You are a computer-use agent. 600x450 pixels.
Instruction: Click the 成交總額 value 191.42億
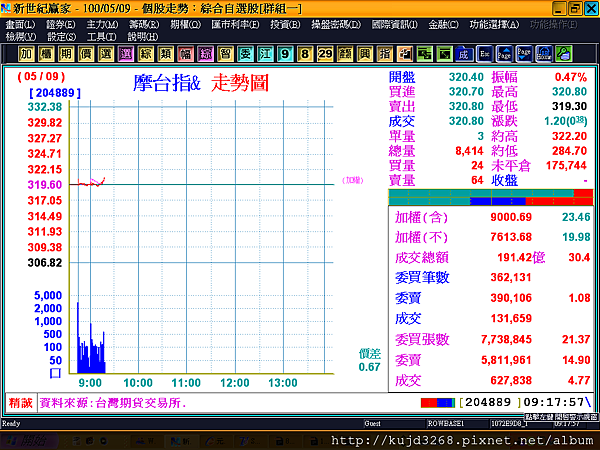click(x=521, y=257)
